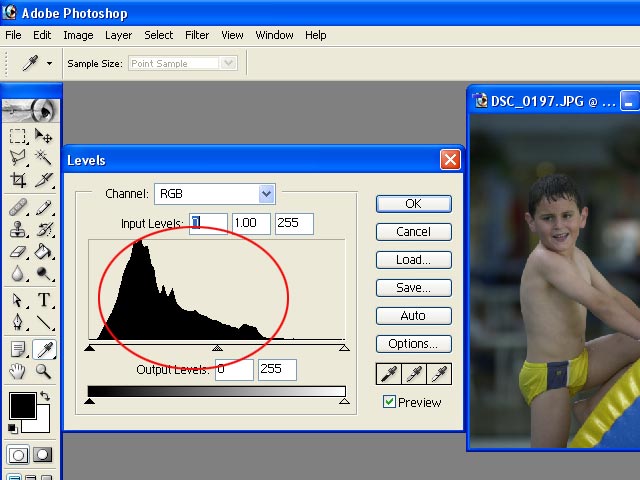Toggle the Preview checkbox

pyautogui.click(x=389, y=402)
